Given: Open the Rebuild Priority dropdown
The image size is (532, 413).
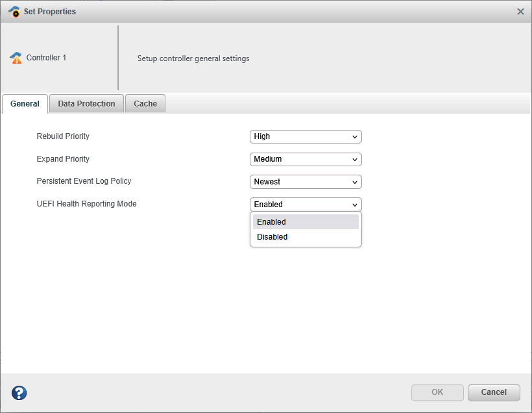Looking at the screenshot, I should [305, 136].
